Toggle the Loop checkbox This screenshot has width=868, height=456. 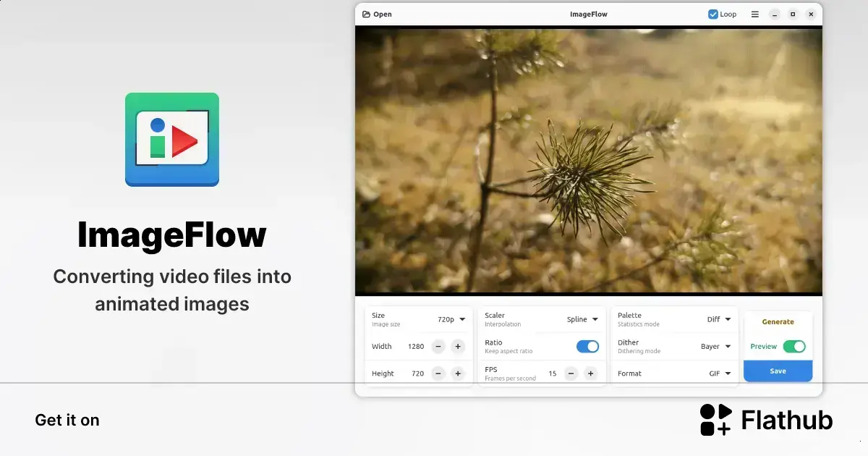[x=722, y=14]
